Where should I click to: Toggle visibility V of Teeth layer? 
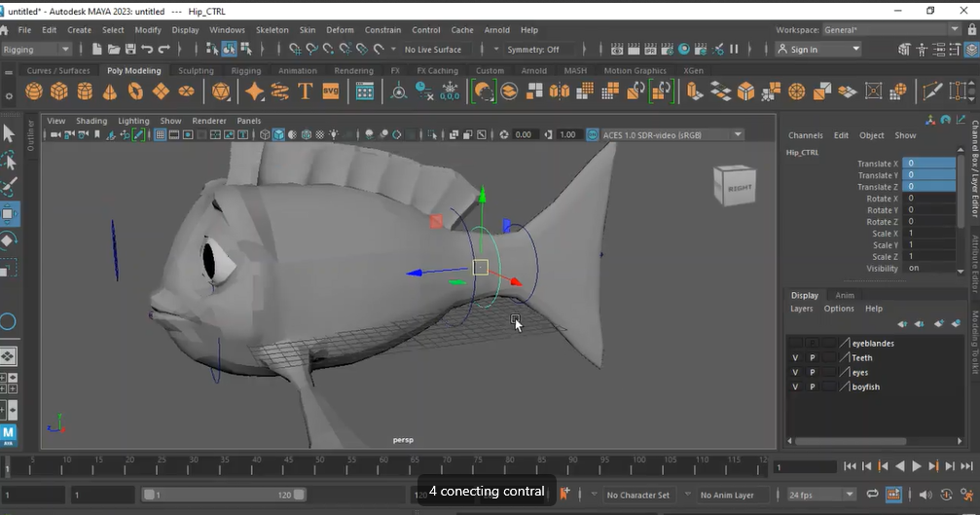[795, 358]
